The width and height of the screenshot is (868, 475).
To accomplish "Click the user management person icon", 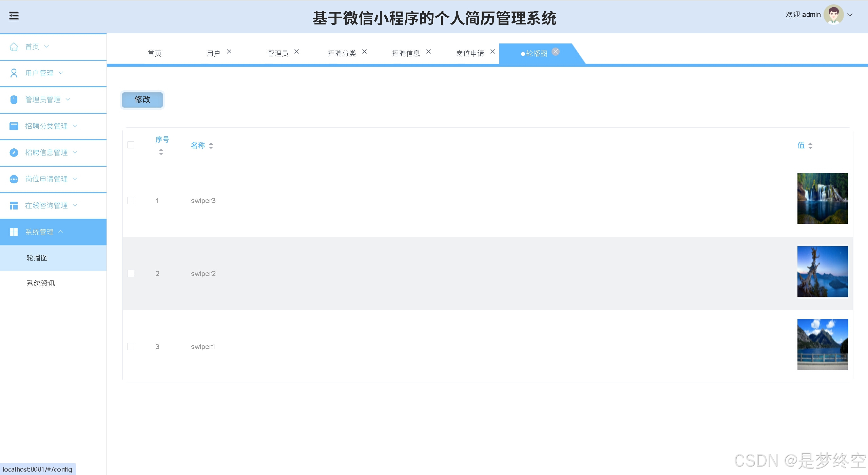I will (x=14, y=73).
